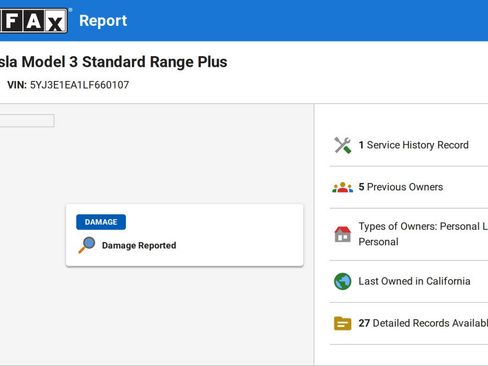Click Types of Owners: Personal text
Image resolution: width=488 pixels, height=366 pixels.
click(x=423, y=234)
